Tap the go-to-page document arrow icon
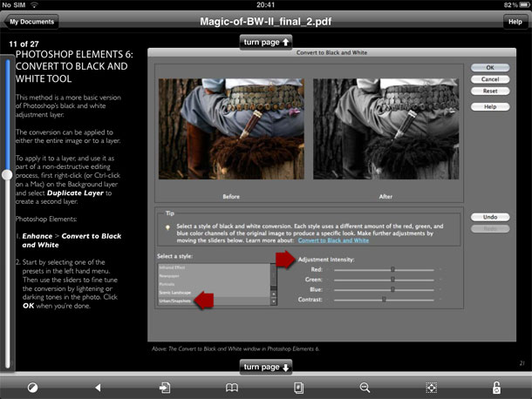The width and height of the screenshot is (532, 399). point(165,388)
